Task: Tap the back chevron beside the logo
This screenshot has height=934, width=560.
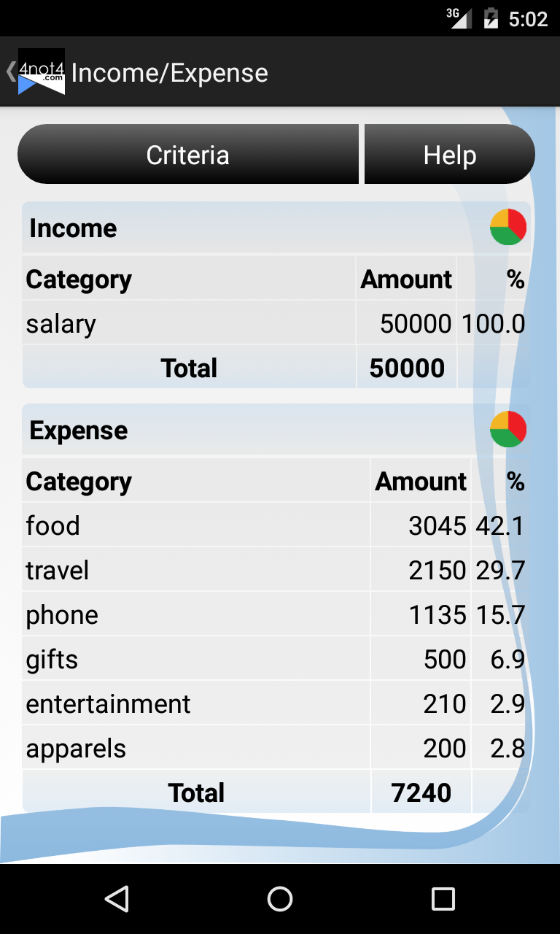Action: 10,72
